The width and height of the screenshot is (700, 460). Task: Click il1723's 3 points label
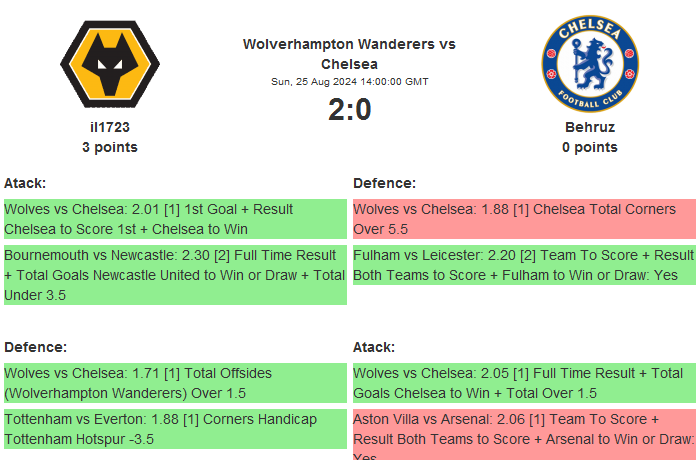click(110, 147)
